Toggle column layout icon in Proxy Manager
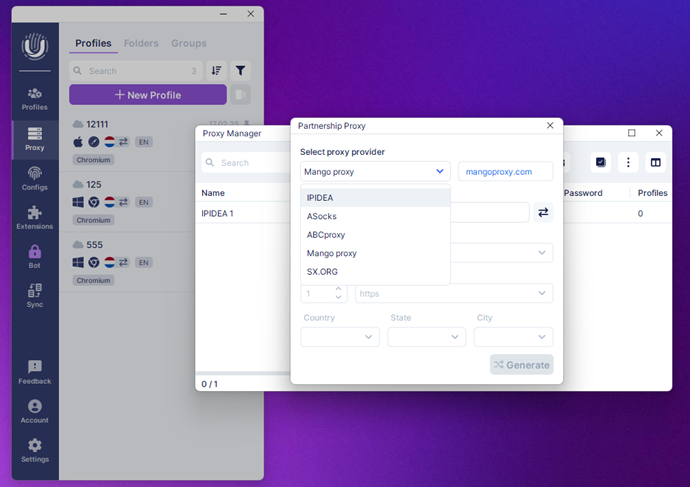 tap(655, 162)
